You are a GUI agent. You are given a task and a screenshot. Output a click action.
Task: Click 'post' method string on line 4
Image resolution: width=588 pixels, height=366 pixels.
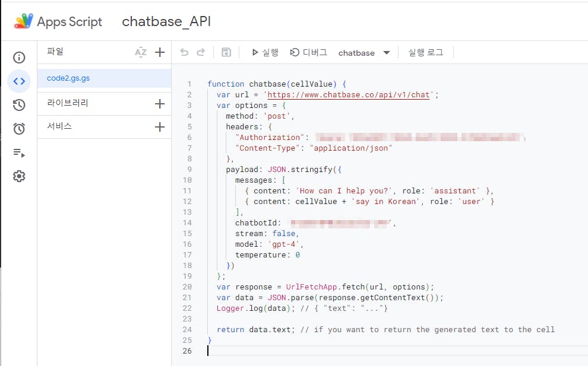[x=276, y=116]
